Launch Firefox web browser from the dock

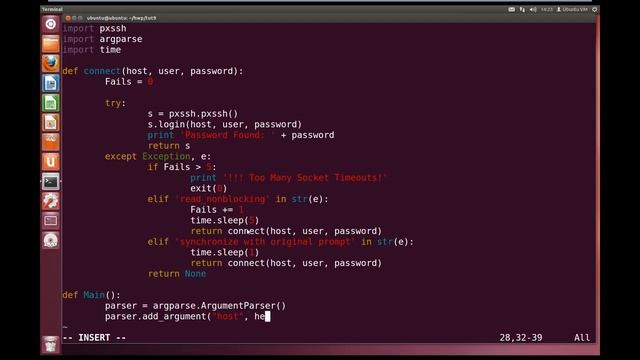pyautogui.click(x=51, y=63)
